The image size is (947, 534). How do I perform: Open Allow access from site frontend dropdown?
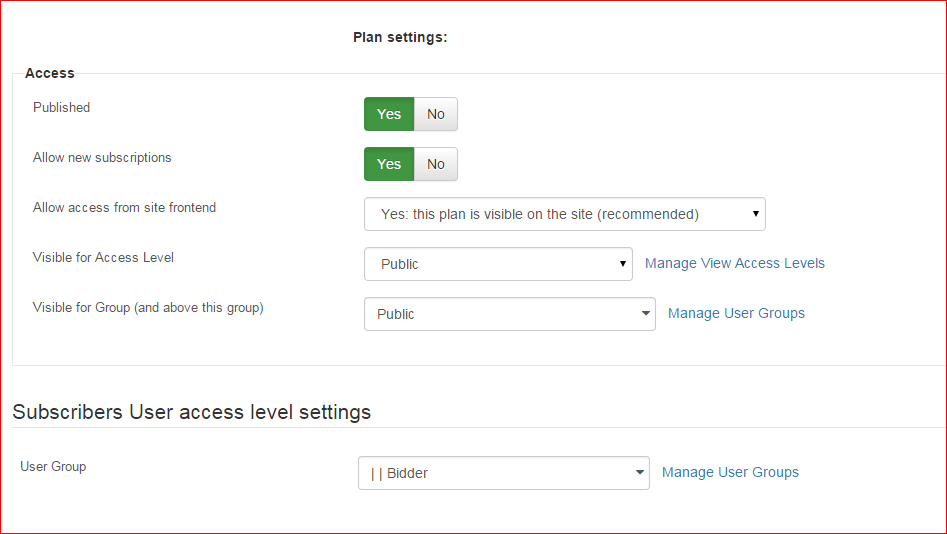click(x=565, y=214)
